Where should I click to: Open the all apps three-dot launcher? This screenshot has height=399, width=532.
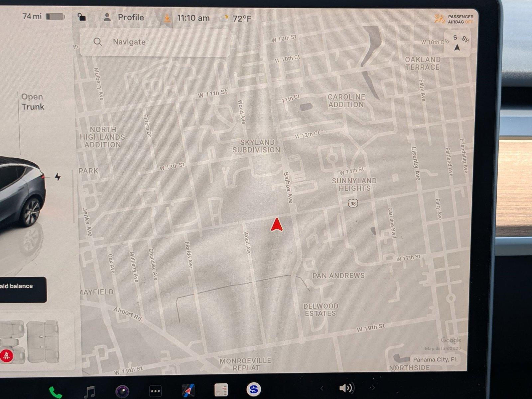click(x=155, y=391)
